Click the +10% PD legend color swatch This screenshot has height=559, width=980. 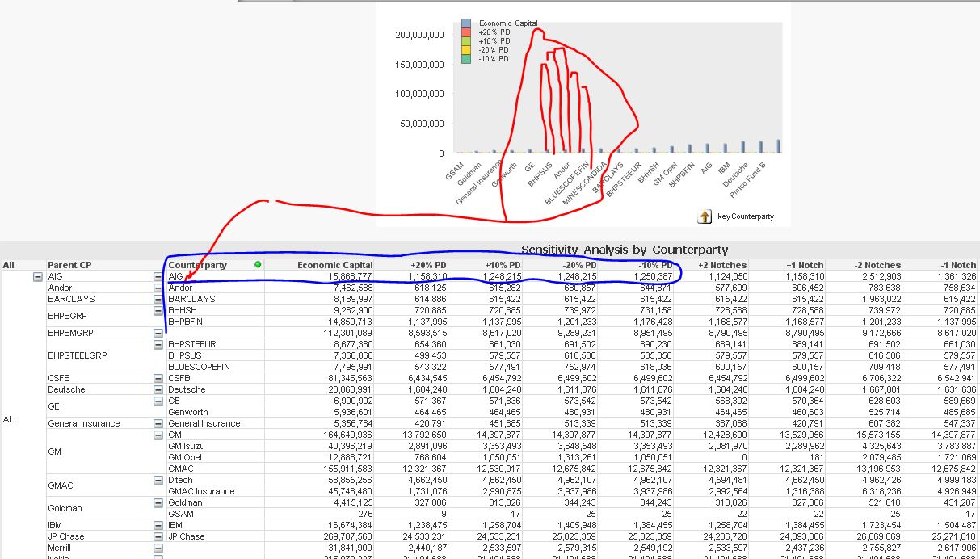click(x=465, y=41)
